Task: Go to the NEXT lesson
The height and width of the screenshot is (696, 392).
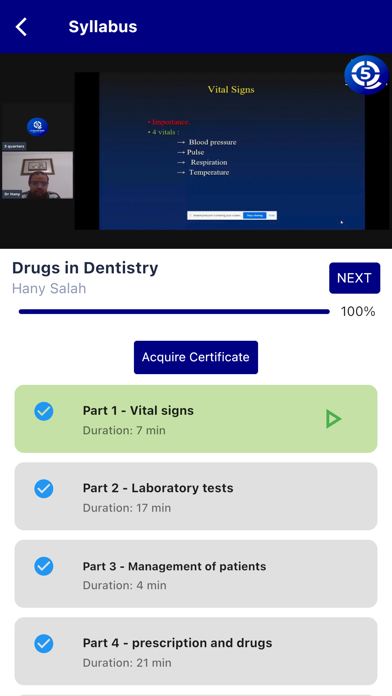Action: tap(354, 278)
